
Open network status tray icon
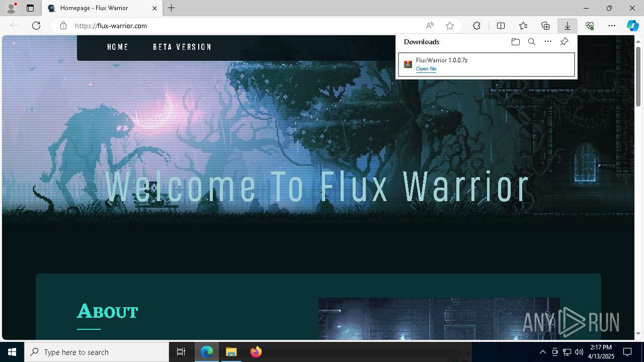click(567, 352)
